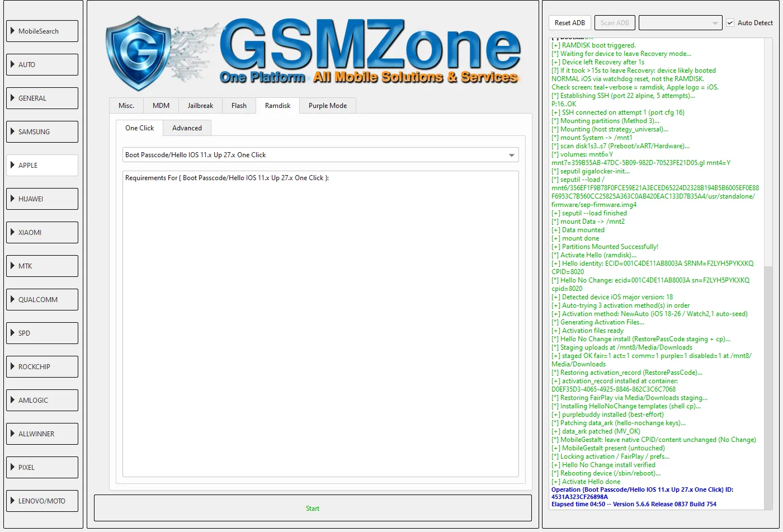Screen dimensions: 783x532
Task: Click the triangle icon next to SPD
Action: coord(13,333)
